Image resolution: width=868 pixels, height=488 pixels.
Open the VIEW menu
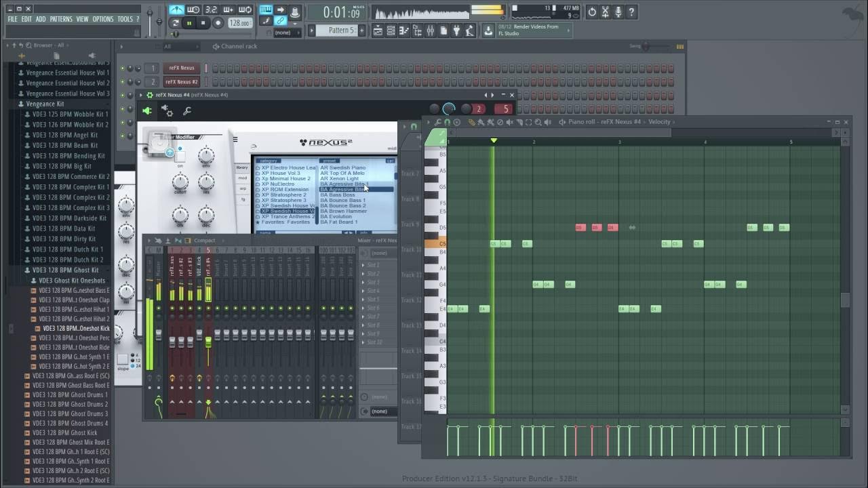pyautogui.click(x=82, y=19)
